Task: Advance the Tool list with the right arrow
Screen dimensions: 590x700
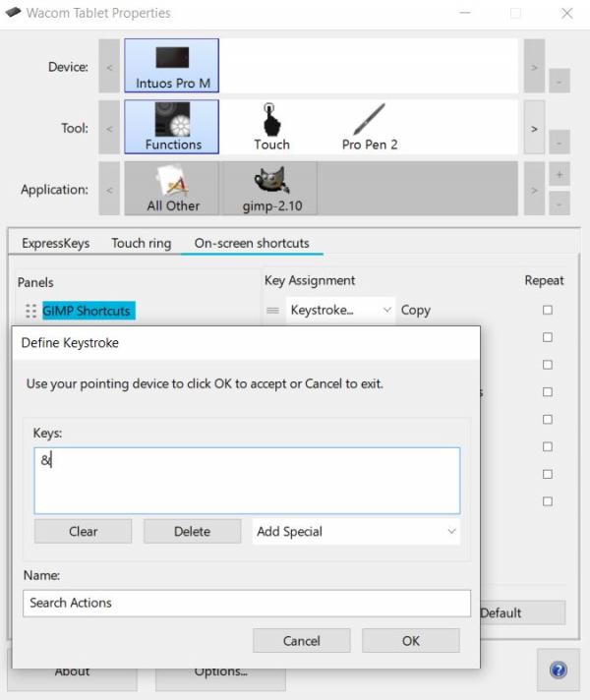Action: point(534,129)
